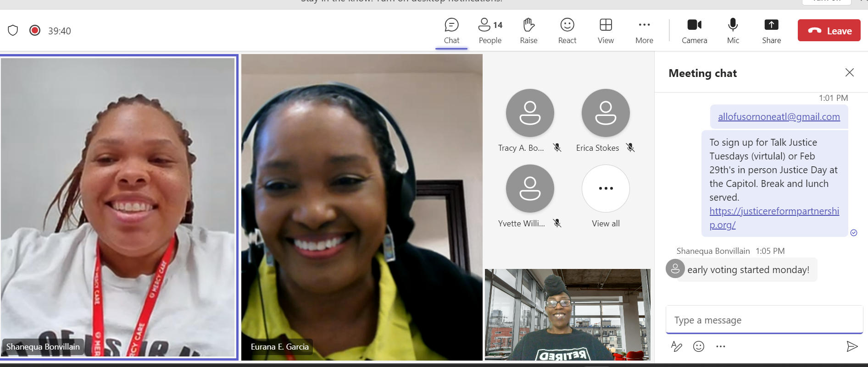Open the message Format options
This screenshot has height=367, width=868.
point(676,346)
